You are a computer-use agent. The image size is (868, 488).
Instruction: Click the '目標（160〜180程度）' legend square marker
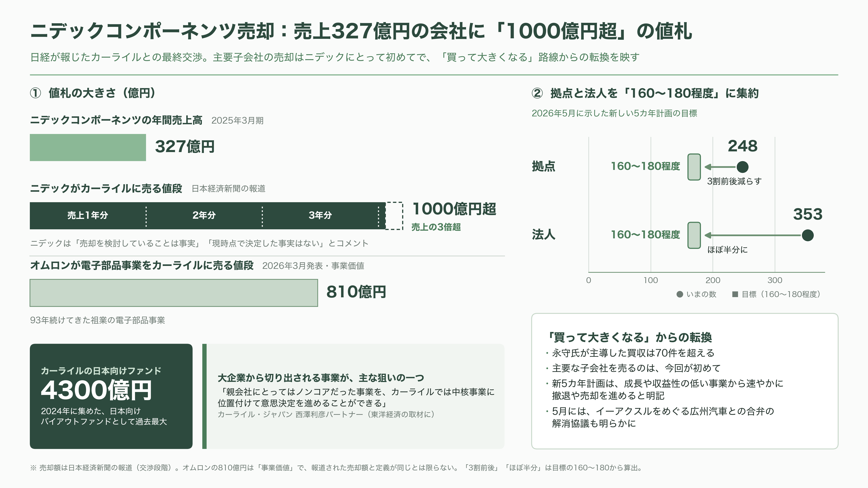click(735, 294)
